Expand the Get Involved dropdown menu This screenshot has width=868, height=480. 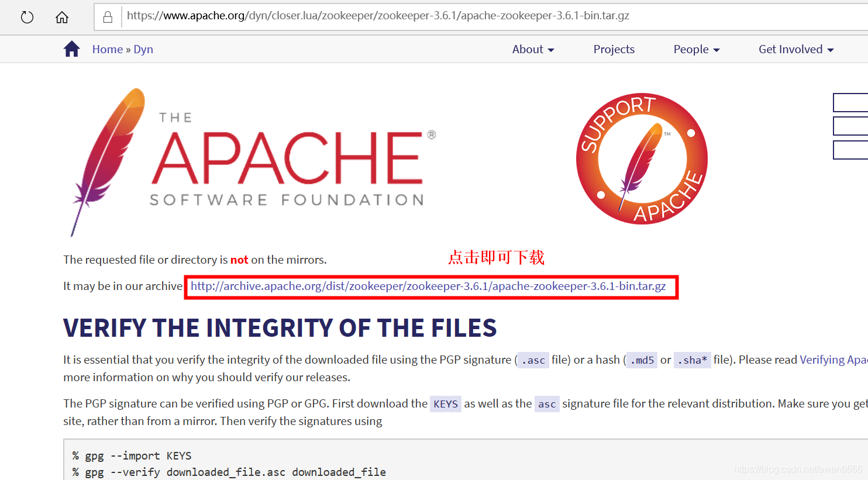(x=795, y=49)
